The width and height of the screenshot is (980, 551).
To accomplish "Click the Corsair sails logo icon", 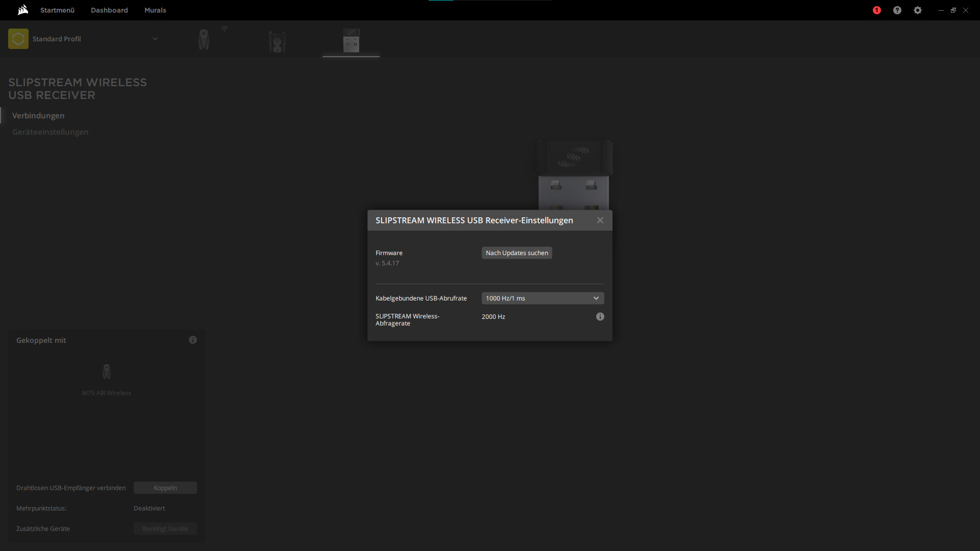I will coord(22,10).
